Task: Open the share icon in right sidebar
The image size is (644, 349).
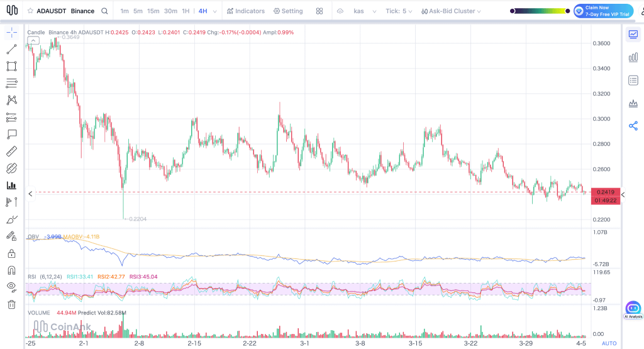Action: point(633,126)
